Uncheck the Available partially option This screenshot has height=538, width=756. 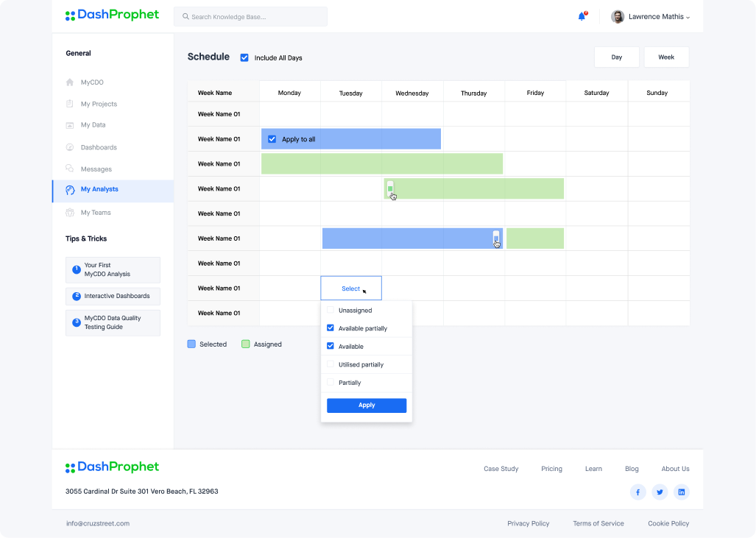tap(331, 328)
